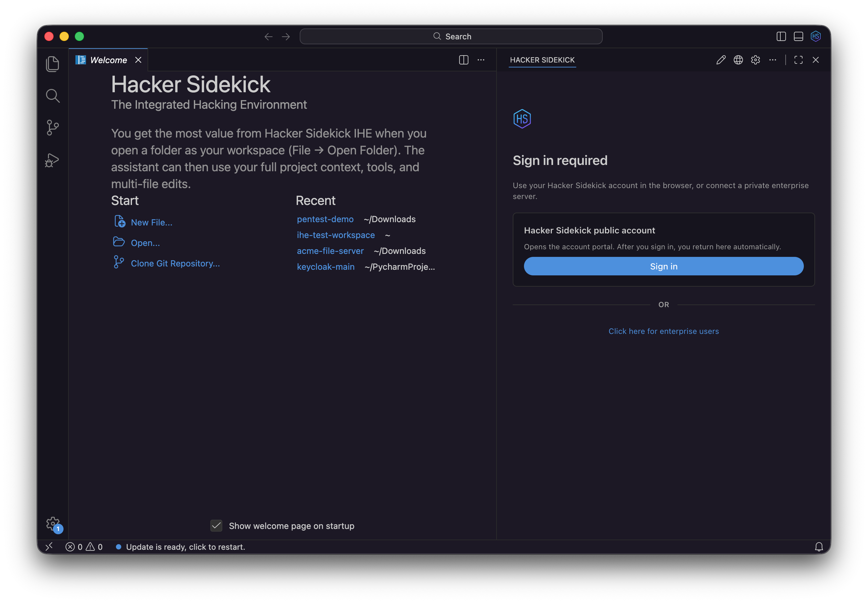Click Update is ready, click to restart
868x603 pixels.
coord(180,547)
